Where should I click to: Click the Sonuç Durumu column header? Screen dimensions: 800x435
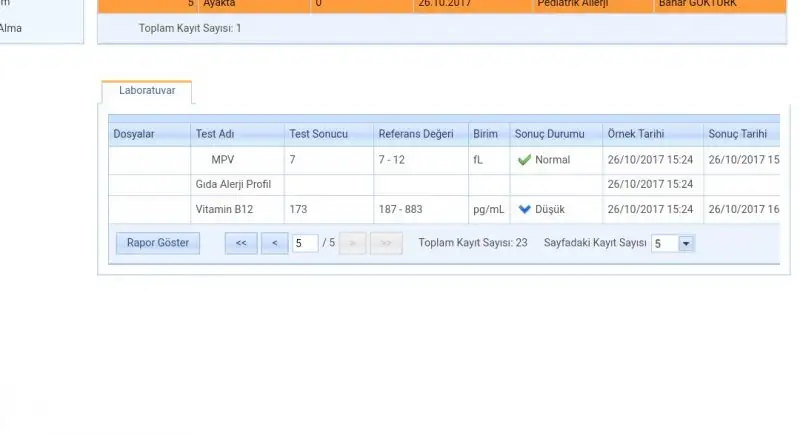point(548,134)
